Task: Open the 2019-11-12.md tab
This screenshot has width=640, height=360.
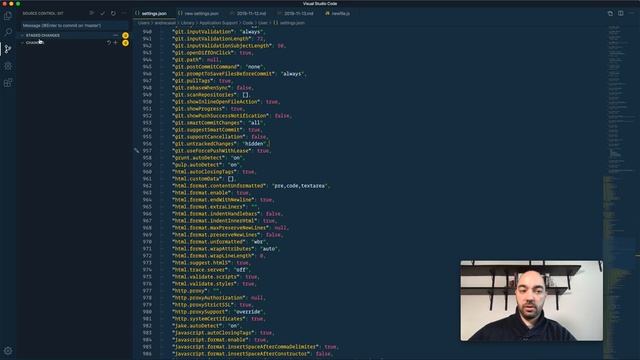Action: [x=250, y=13]
